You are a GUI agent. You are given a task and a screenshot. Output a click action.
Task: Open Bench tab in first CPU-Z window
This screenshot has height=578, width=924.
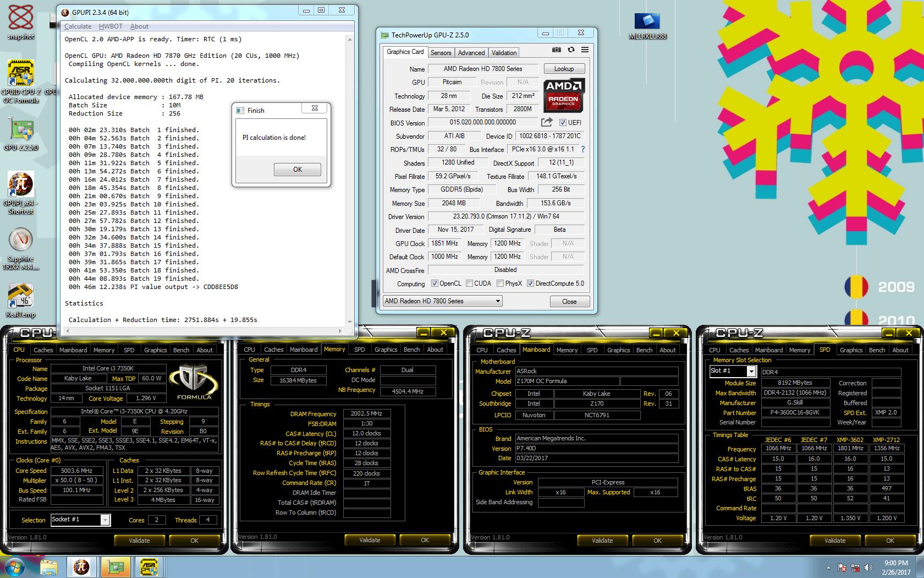pos(181,350)
